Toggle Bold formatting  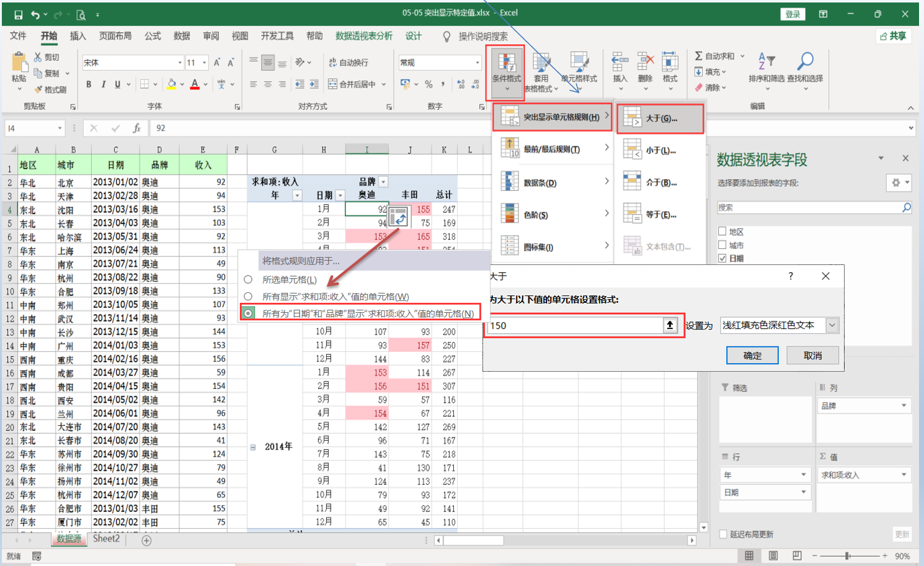click(89, 84)
